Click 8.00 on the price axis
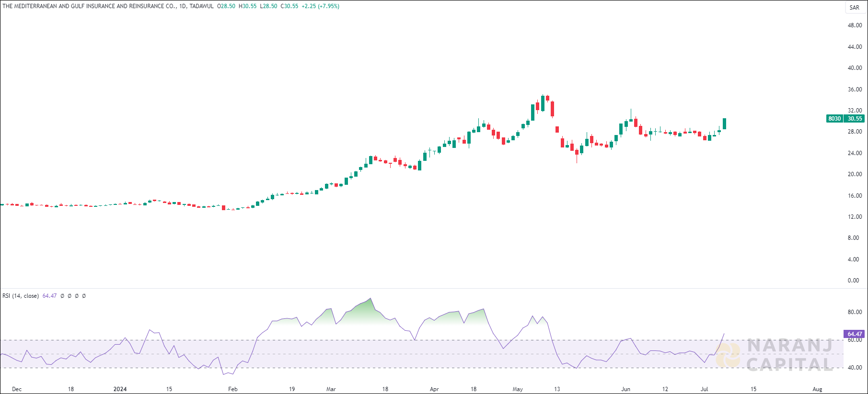Screen dimensions: 868x394 point(853,238)
